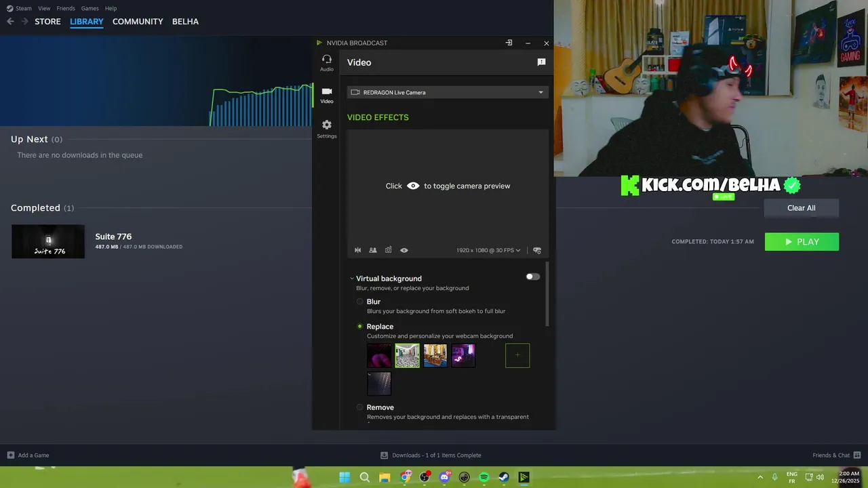Click the Completed heading in Steam
This screenshot has height=488, width=868.
[x=35, y=208]
